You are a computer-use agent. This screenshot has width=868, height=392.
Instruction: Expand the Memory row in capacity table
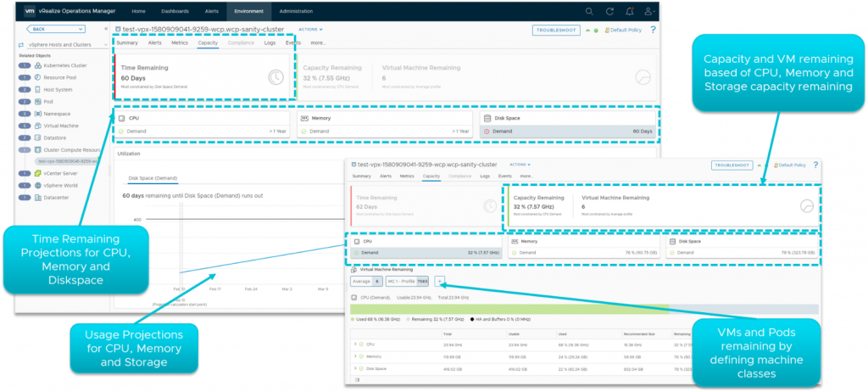(353, 356)
